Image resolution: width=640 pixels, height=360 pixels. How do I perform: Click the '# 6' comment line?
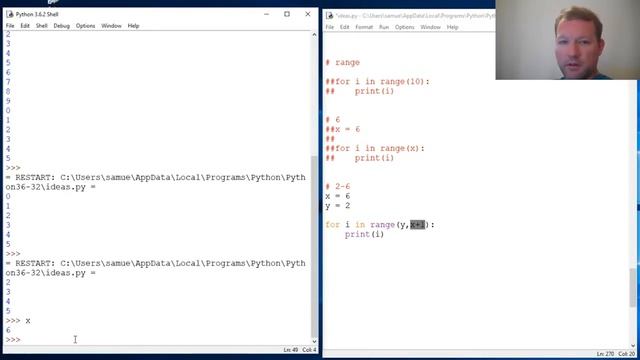pos(333,120)
